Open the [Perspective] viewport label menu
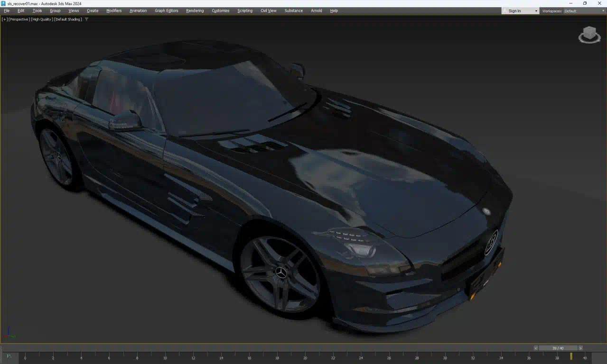Image resolution: width=607 pixels, height=364 pixels. tap(19, 19)
